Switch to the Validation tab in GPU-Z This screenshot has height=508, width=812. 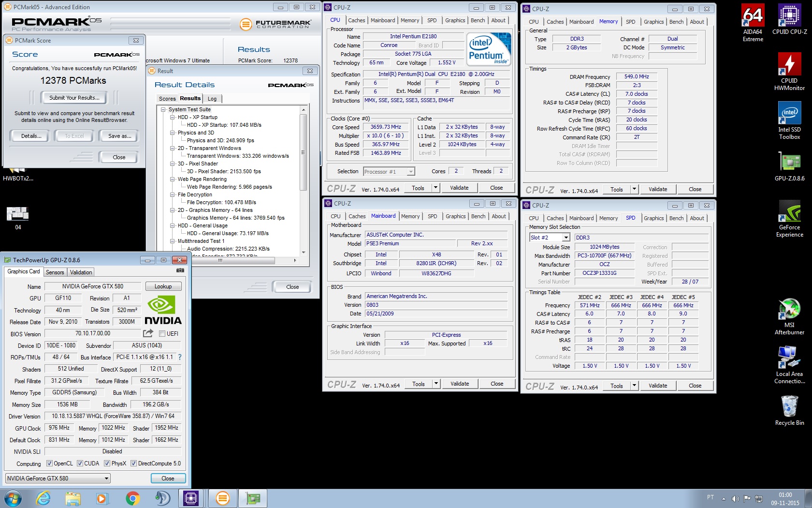click(81, 272)
